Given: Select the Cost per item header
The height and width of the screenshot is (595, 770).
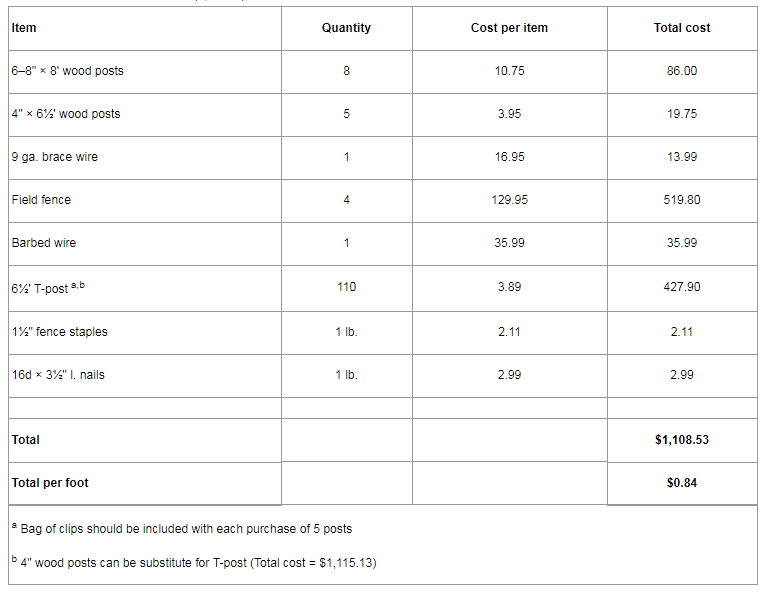Looking at the screenshot, I should [x=509, y=28].
